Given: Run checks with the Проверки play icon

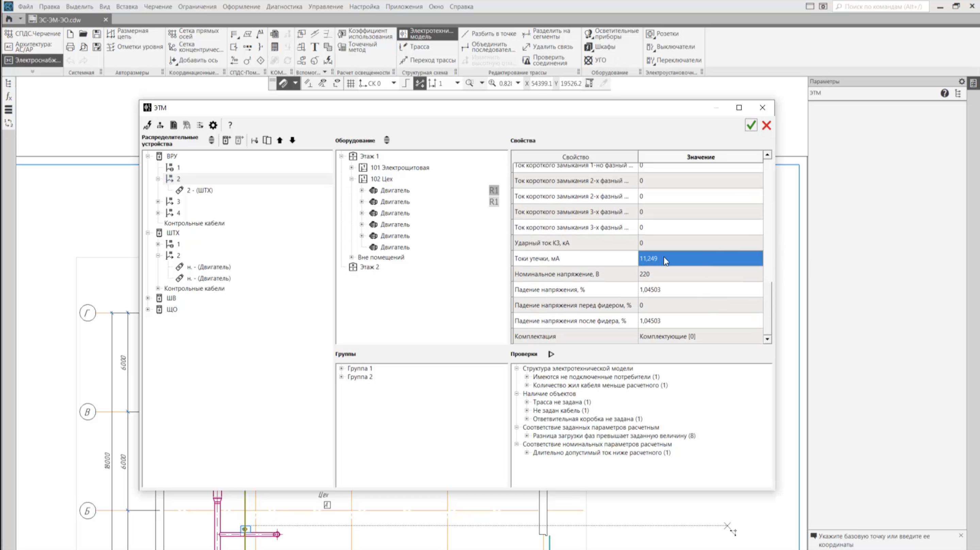Looking at the screenshot, I should [551, 354].
